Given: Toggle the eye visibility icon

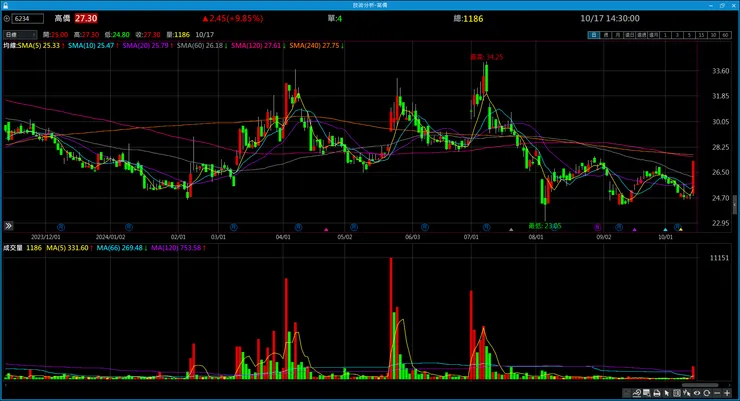Looking at the screenshot, I should (x=697, y=393).
